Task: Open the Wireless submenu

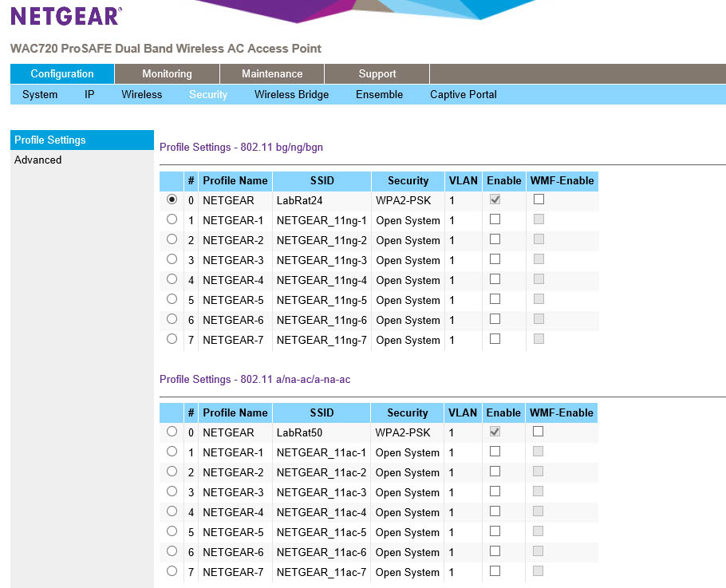Action: 142,94
